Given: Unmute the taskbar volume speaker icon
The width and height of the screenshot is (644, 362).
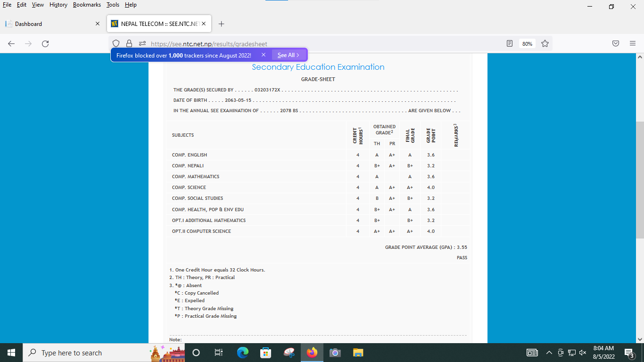Looking at the screenshot, I should pos(583,353).
